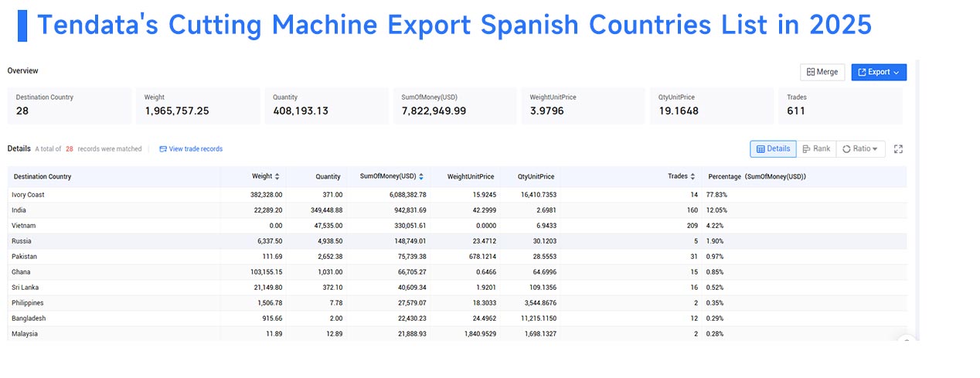Screen dimensions: 980x378
Task: Select the Bangladesh row
Action: pos(457,318)
